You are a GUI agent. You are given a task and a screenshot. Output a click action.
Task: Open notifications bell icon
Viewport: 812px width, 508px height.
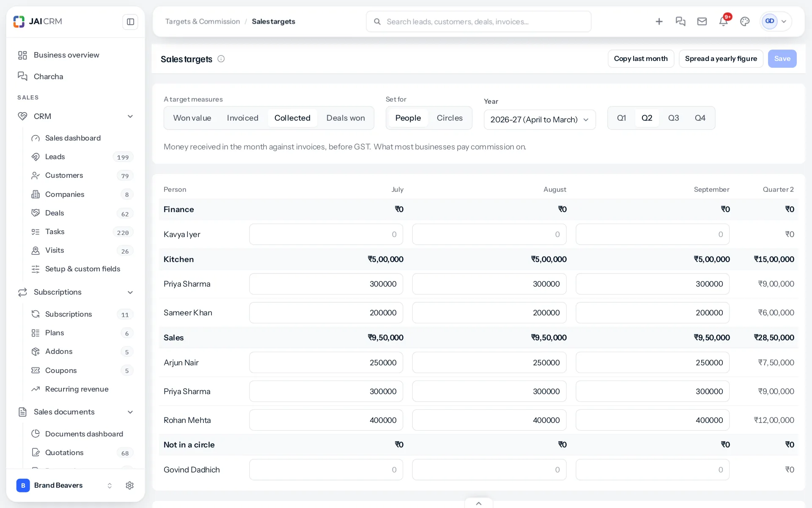point(724,22)
